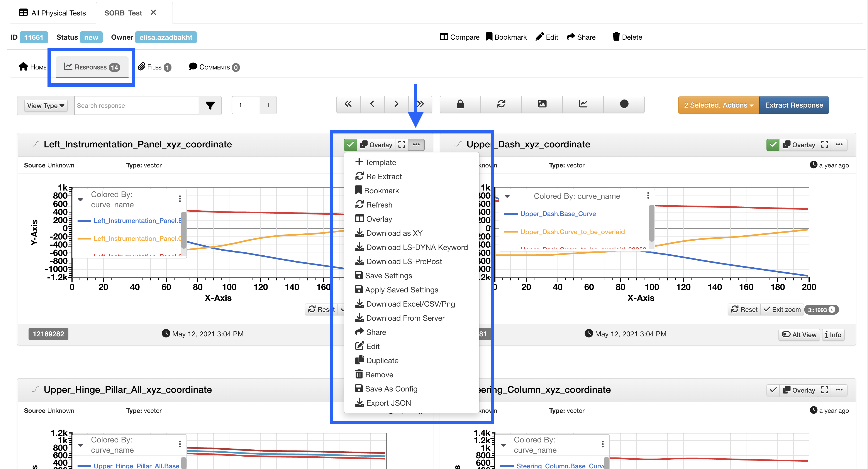The image size is (868, 469).
Task: Click the page number input field
Action: [x=246, y=105]
